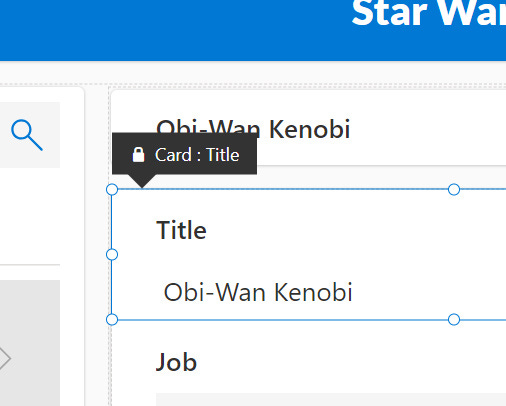Image resolution: width=506 pixels, height=406 pixels.
Task: Select the Job field label
Action: point(176,362)
